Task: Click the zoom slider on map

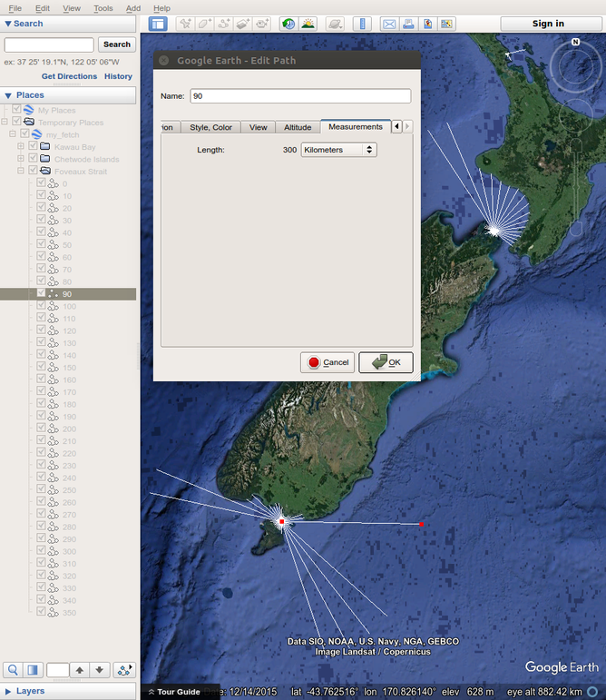Action: pyautogui.click(x=576, y=188)
